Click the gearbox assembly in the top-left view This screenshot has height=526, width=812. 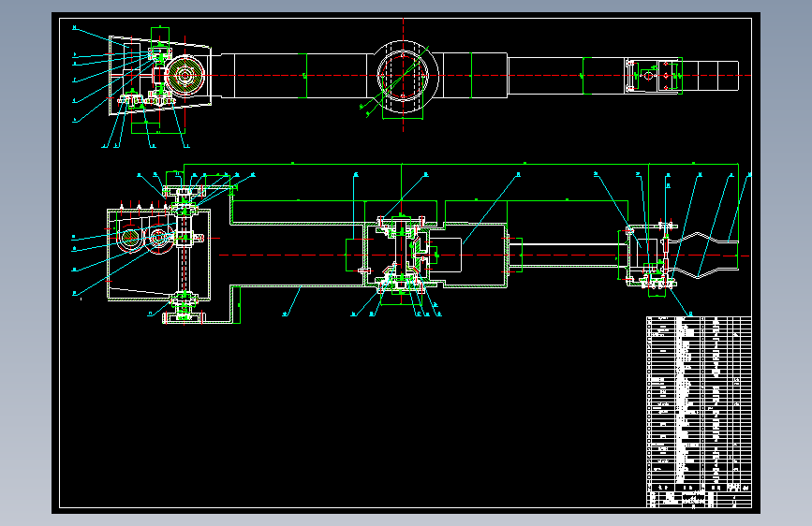pyautogui.click(x=160, y=75)
